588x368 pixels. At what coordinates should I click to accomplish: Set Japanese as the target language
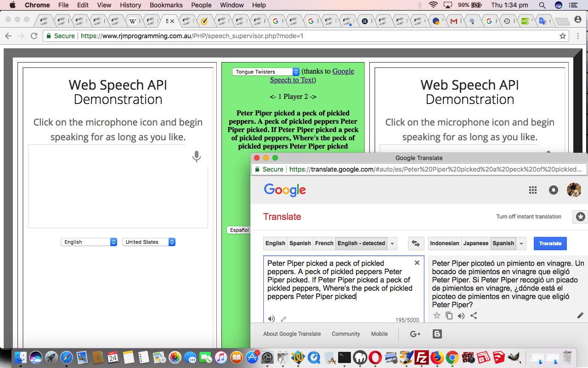pos(476,243)
